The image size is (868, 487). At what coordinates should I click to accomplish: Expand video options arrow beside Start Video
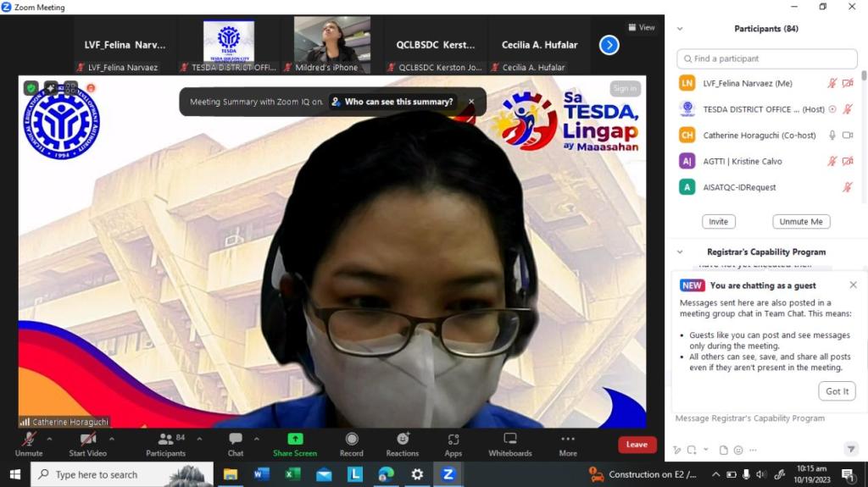(112, 439)
